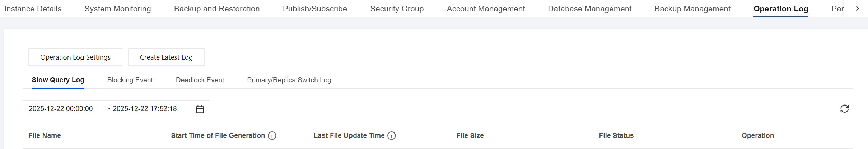
Task: Click the end date field 2025-12-22 17:52:18
Action: (145, 109)
